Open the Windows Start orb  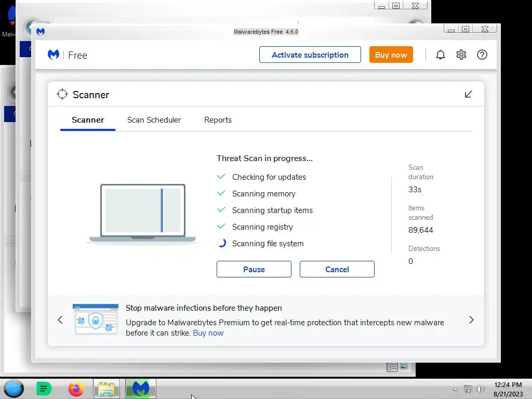tap(14, 389)
